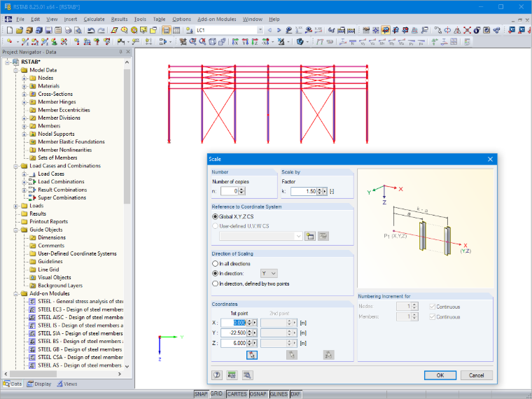The height and width of the screenshot is (399, 532).
Task: Select Nodal Supports in navigator tree
Action: coord(56,134)
